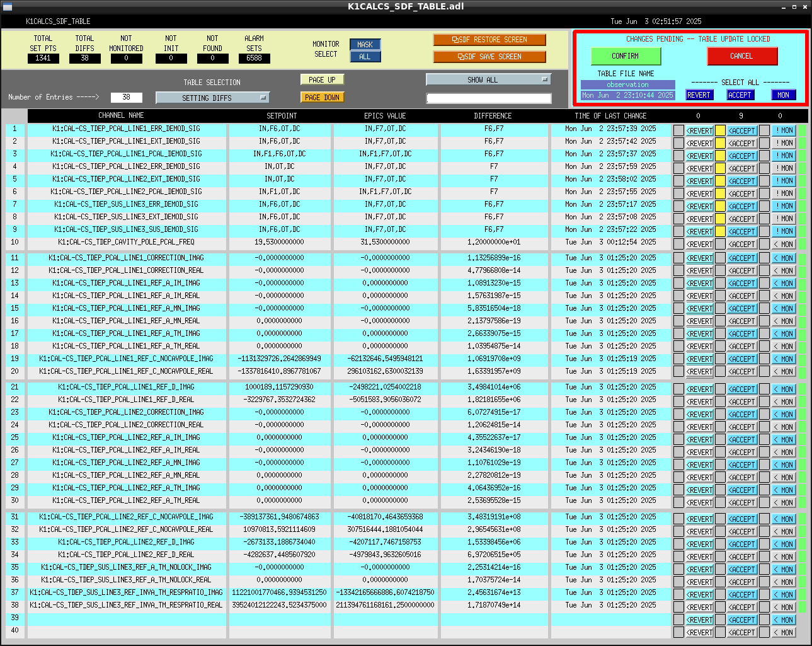This screenshot has height=646, width=812.
Task: Select channel K1:CAL-CS_TDEP_CAVITY_POLE_PCAL_FREQ
Action: (x=126, y=242)
